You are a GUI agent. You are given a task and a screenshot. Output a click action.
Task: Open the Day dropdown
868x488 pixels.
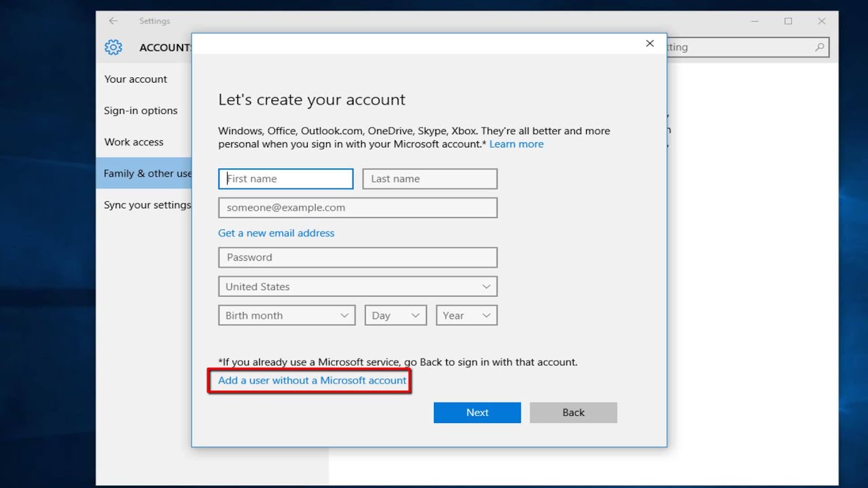pyautogui.click(x=396, y=316)
